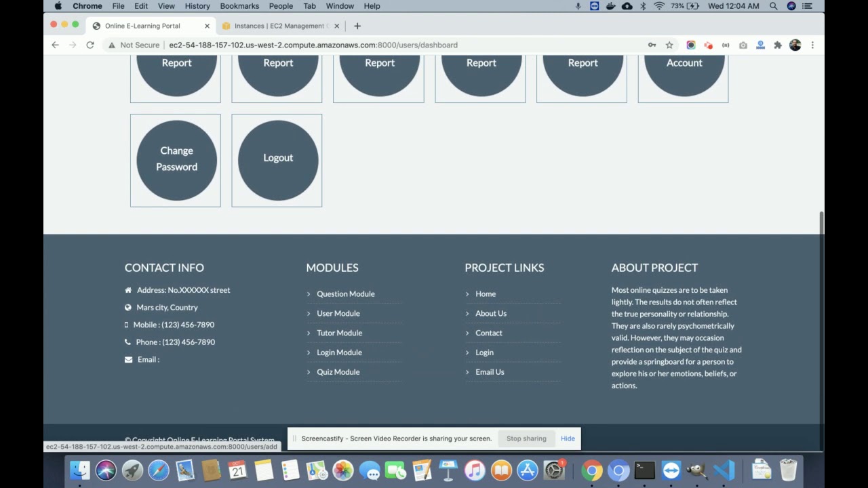Open About Us footer link
The height and width of the screenshot is (488, 868).
pos(491,313)
